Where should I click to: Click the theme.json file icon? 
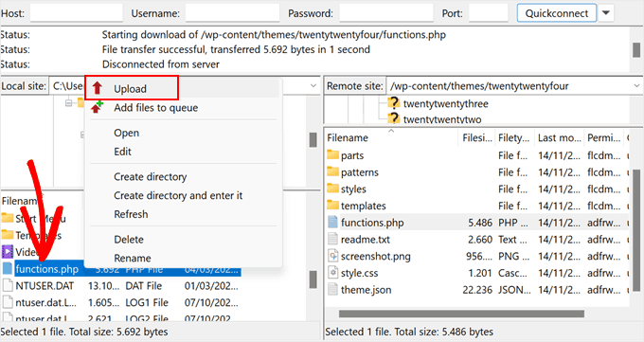[332, 289]
